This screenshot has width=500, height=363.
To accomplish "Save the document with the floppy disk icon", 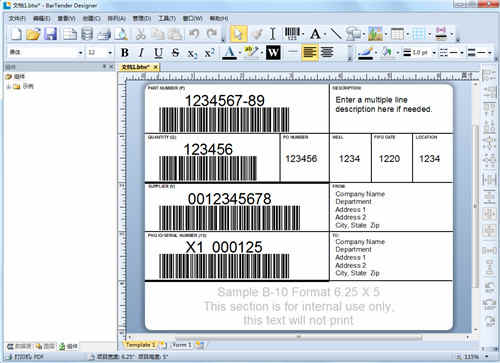I will pos(50,34).
